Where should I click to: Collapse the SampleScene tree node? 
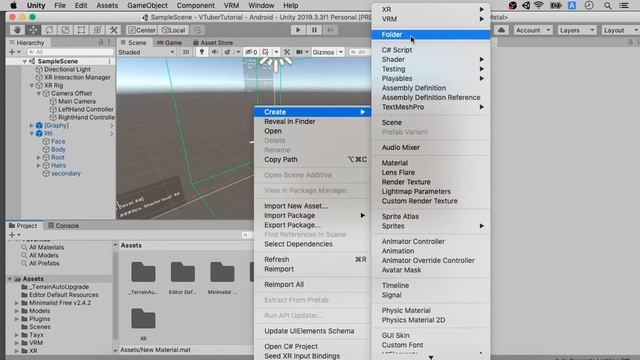pos(24,61)
